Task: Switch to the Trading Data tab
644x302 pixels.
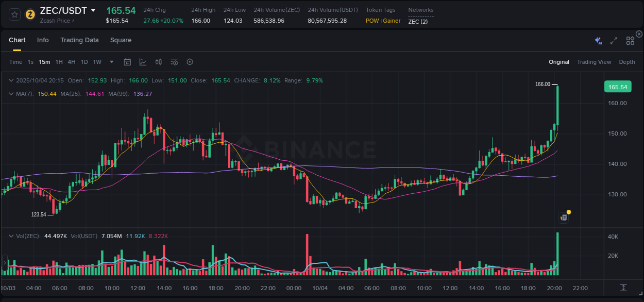Action: (x=79, y=40)
